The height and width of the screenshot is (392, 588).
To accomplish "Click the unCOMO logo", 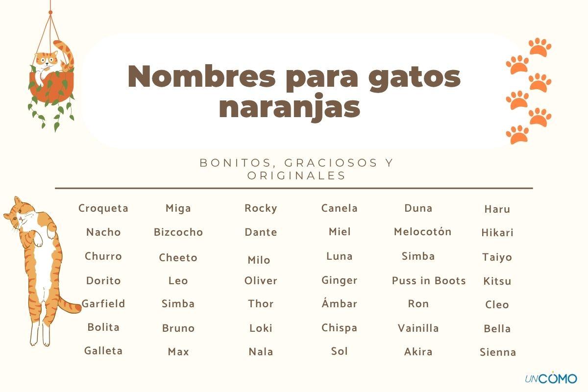I will (x=551, y=377).
